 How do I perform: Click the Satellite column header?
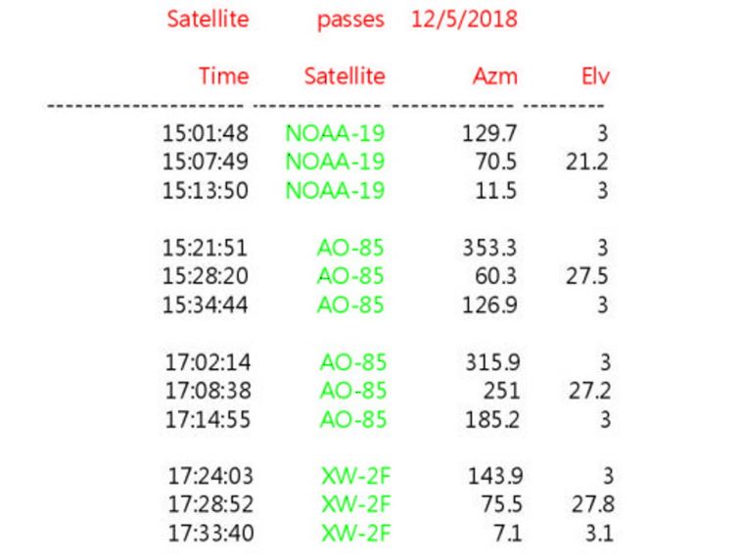point(345,76)
